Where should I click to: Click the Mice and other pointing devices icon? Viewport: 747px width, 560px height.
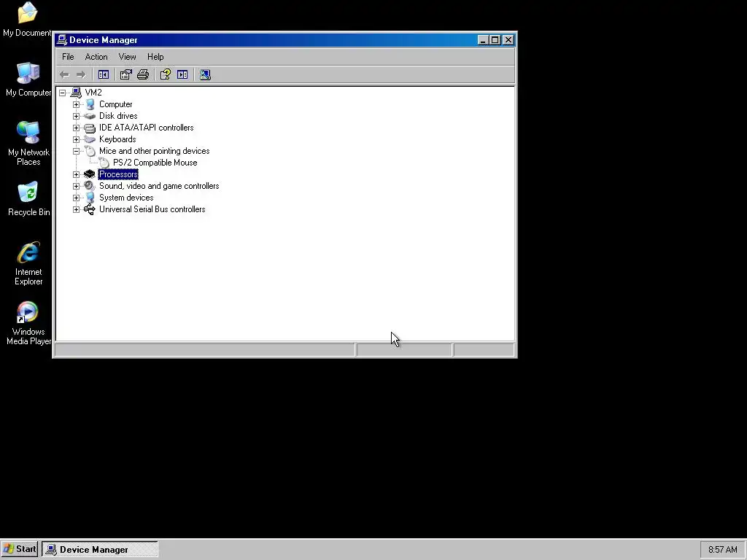pyautogui.click(x=90, y=151)
